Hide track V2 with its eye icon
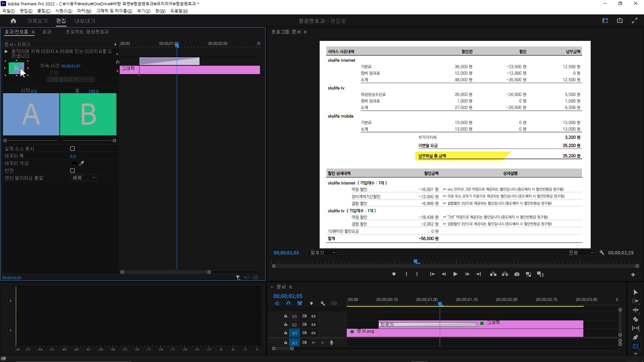The image size is (644, 362). coord(313,324)
